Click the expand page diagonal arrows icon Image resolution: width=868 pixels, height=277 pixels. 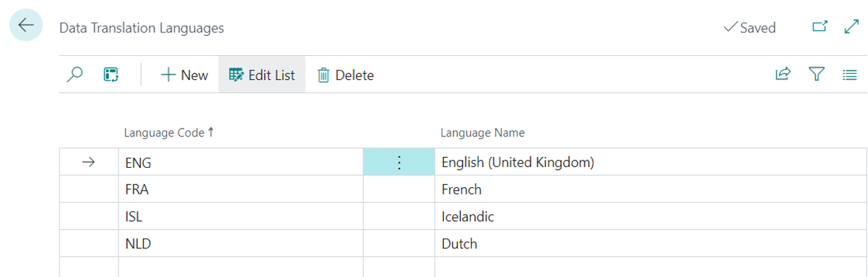(851, 27)
